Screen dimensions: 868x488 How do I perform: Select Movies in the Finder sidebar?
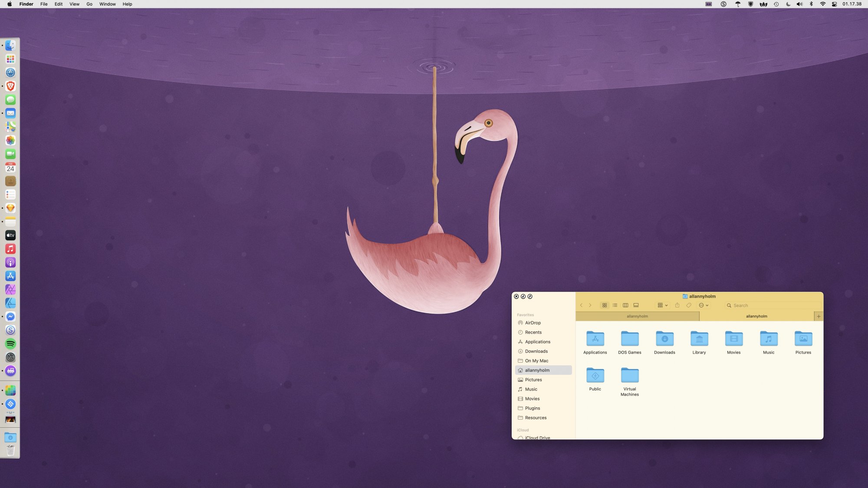(543, 399)
